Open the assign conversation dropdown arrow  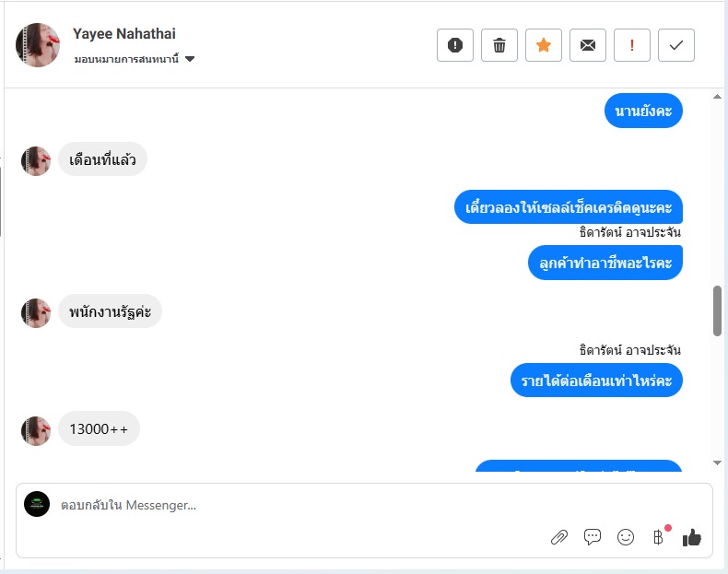click(190, 59)
